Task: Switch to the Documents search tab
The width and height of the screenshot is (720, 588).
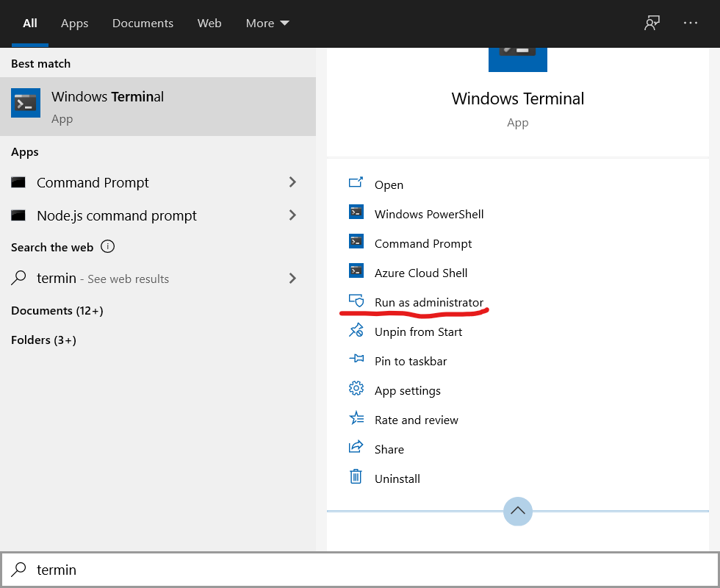Action: point(143,24)
